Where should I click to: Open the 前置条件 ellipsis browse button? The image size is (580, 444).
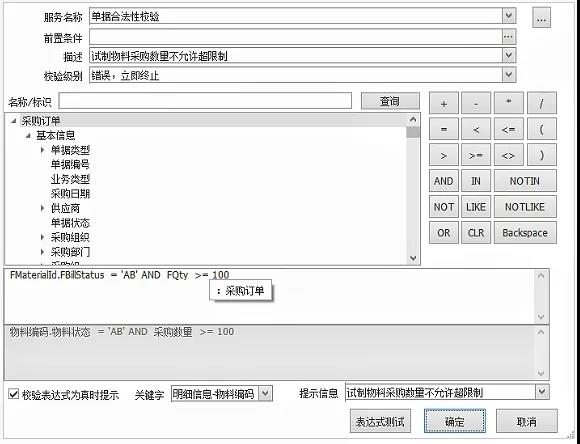(x=508, y=37)
